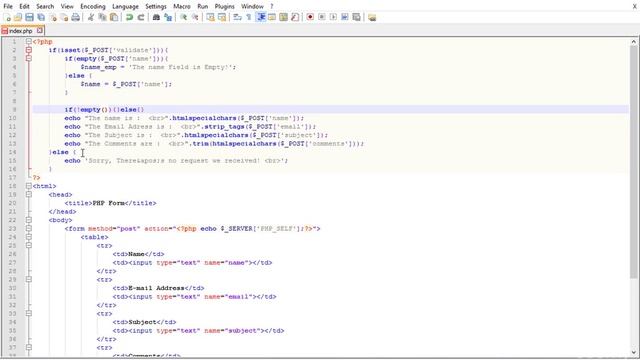The image size is (640, 360).
Task: Click the Copy toolbar icon
Action: pyautogui.click(x=102, y=17)
